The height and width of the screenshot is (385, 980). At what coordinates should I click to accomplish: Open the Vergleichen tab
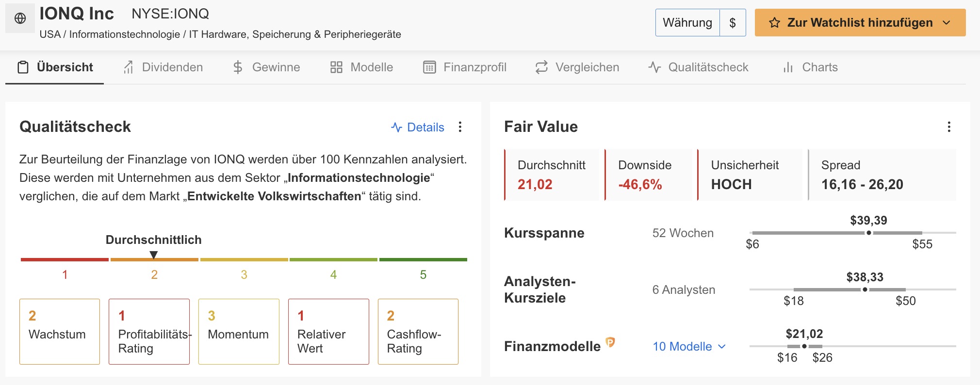[x=577, y=67]
